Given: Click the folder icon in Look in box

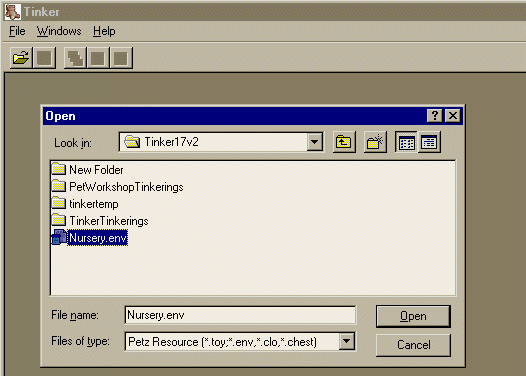Looking at the screenshot, I should pyautogui.click(x=132, y=142).
